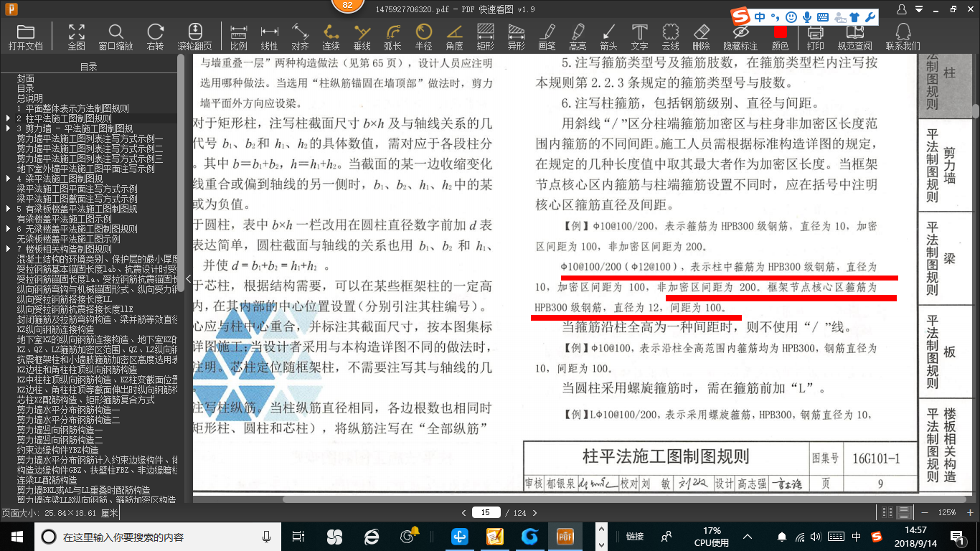Choose the 矩形 rectangle area tool
The height and width of the screenshot is (551, 980).
485,37
